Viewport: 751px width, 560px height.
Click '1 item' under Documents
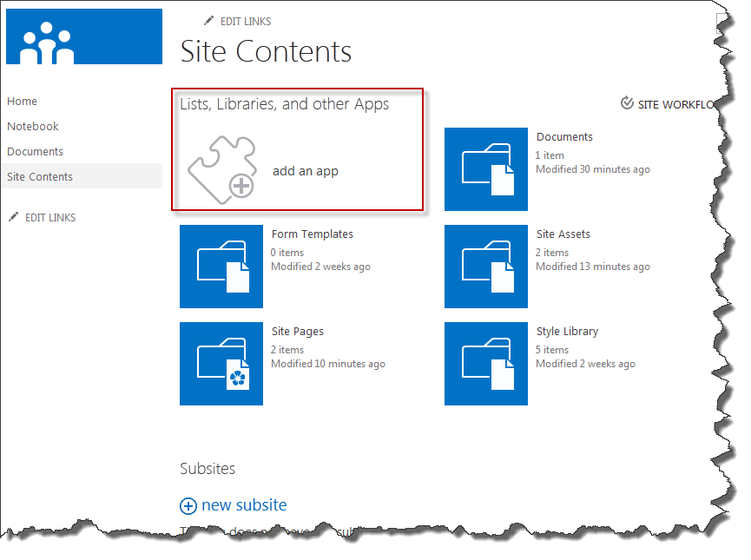click(x=550, y=155)
